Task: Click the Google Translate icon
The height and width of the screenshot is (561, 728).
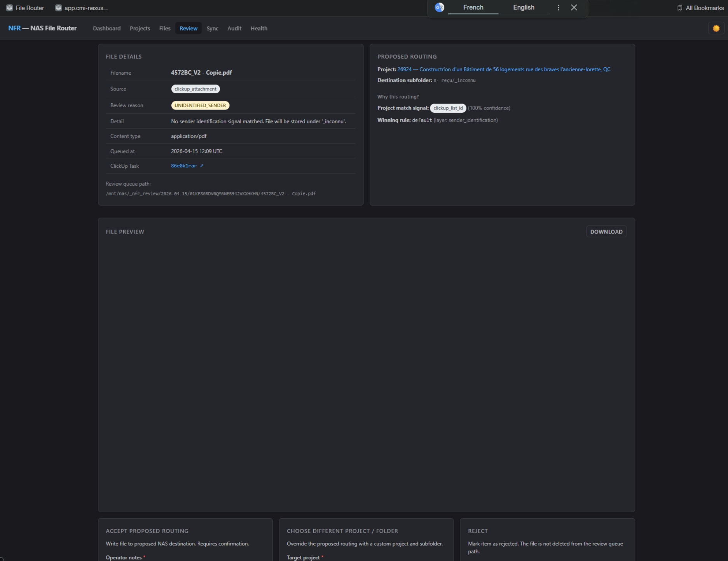Action: [439, 8]
